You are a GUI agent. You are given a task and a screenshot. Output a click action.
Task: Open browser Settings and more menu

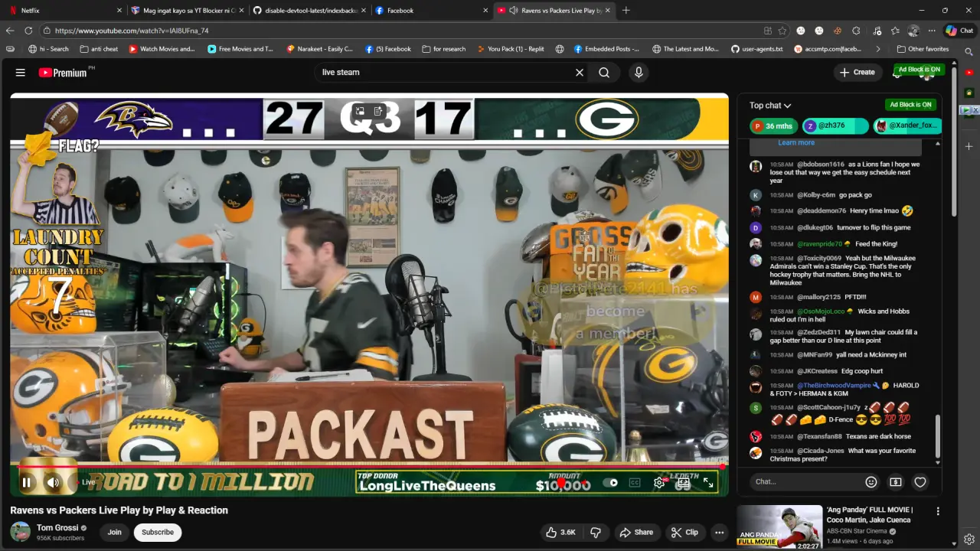pyautogui.click(x=932, y=31)
